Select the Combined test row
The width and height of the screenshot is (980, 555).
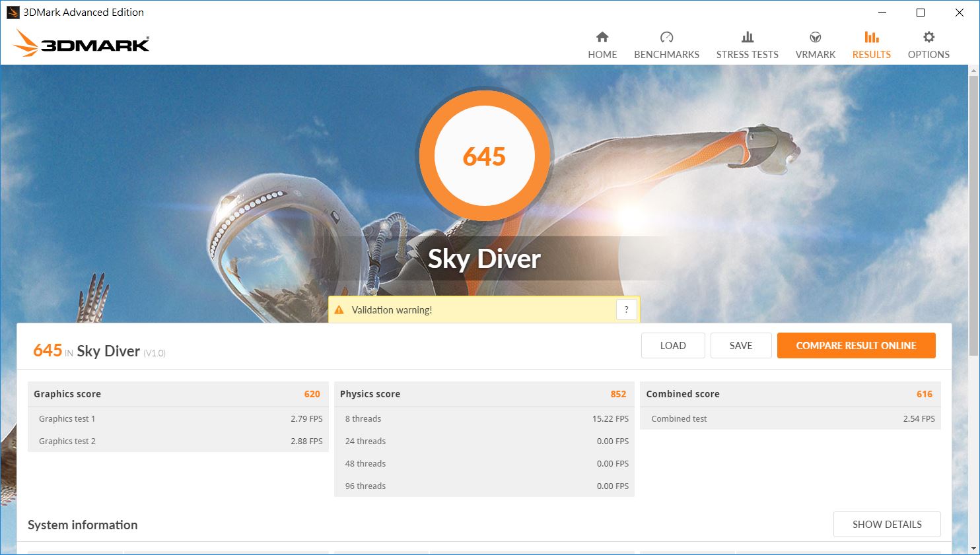click(790, 418)
